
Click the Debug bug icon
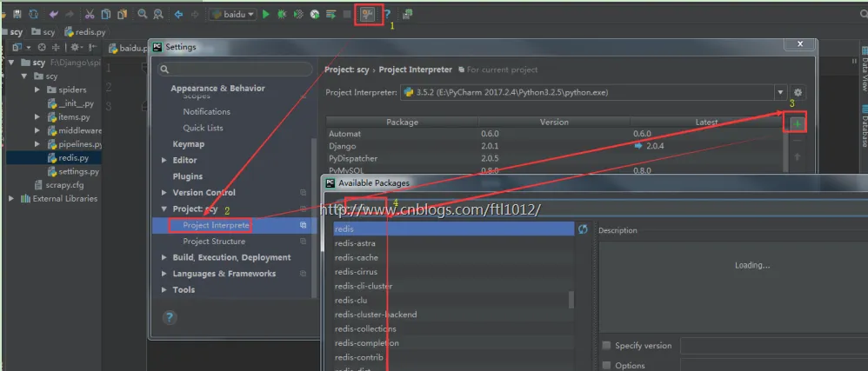[282, 15]
